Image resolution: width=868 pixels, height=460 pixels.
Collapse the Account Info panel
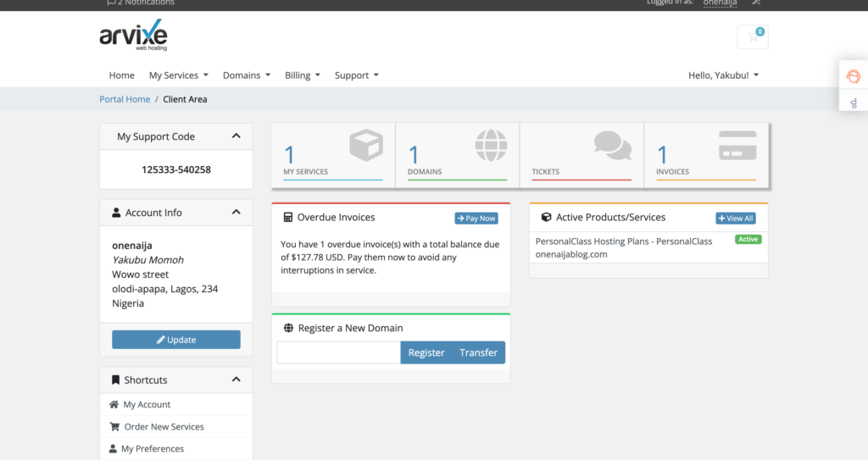coord(236,213)
